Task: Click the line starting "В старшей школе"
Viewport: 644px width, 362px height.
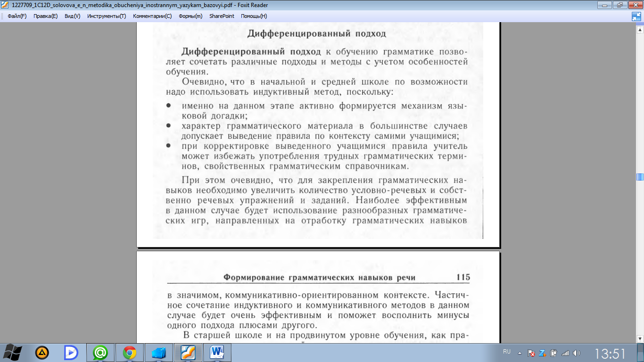Action: tap(326, 336)
